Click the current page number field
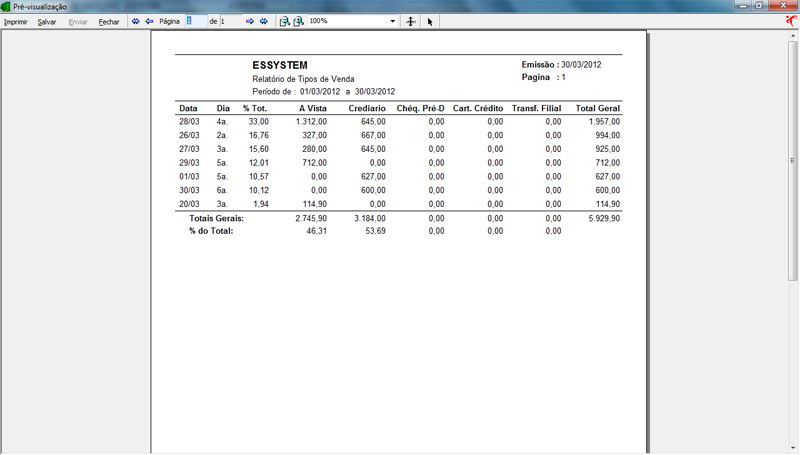This screenshot has height=455, width=800. click(196, 21)
